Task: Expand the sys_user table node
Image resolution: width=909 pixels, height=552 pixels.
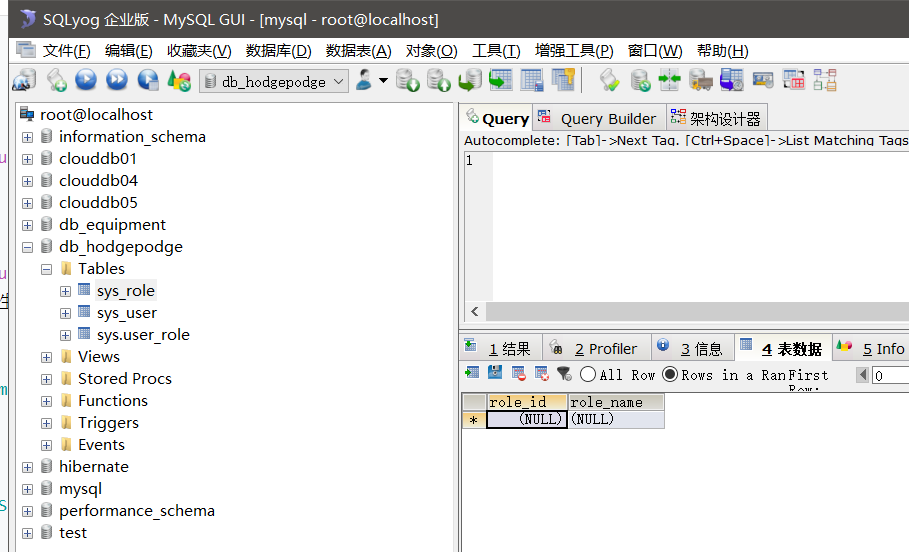Action: [66, 314]
